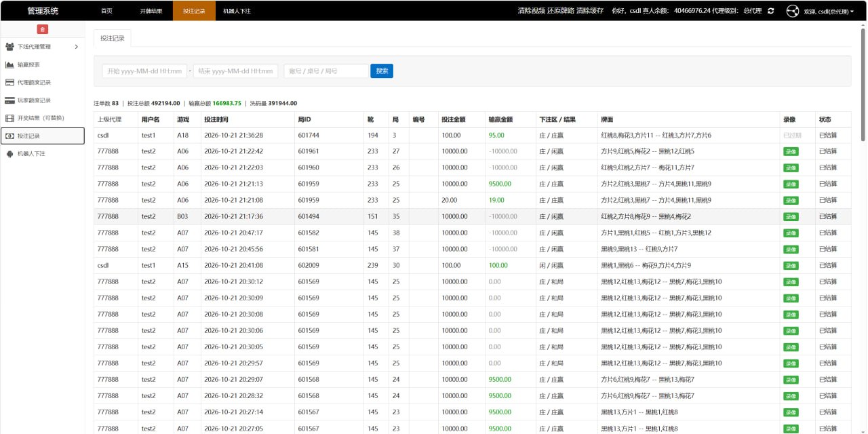The width and height of the screenshot is (868, 434).
Task: Play 录像 for the 21:21:13 bet
Action: (791, 184)
